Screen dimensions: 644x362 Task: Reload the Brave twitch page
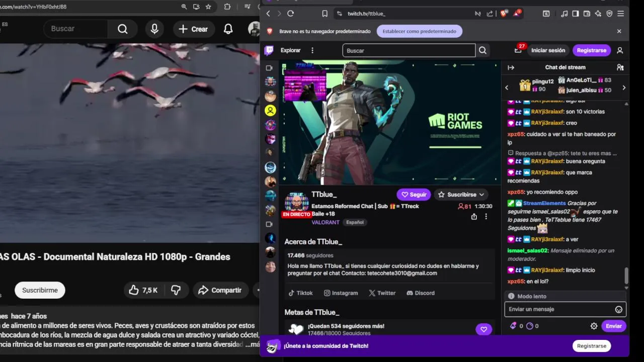pos(290,14)
